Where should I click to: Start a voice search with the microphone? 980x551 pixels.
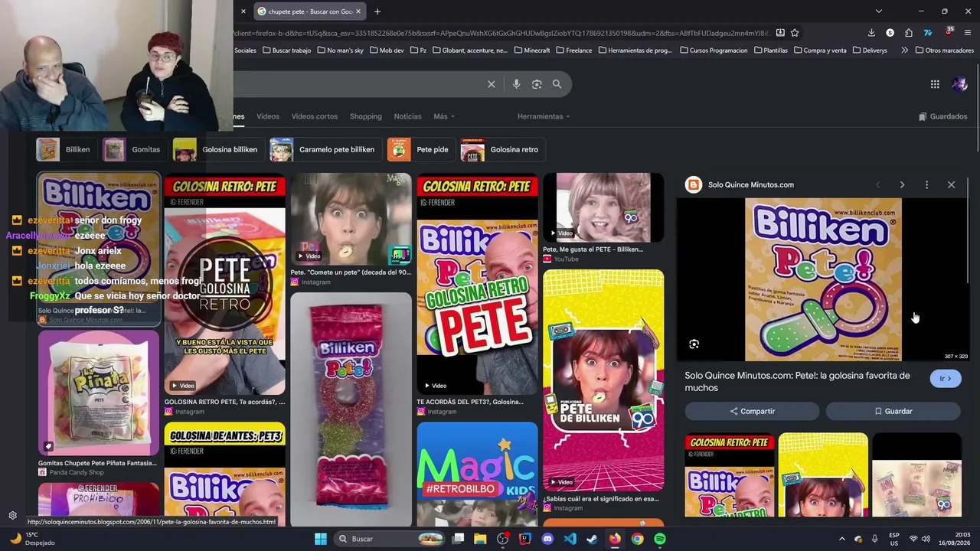pos(516,84)
